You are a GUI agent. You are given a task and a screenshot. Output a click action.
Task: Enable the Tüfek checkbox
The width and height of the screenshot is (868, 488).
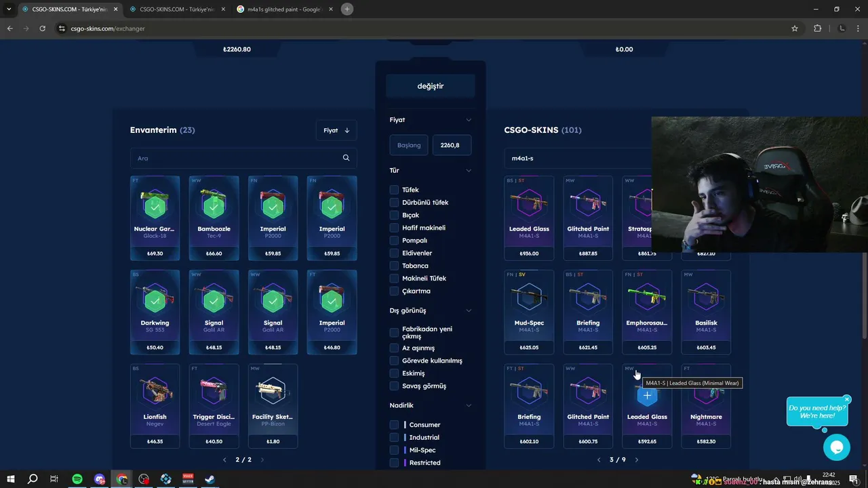(394, 190)
